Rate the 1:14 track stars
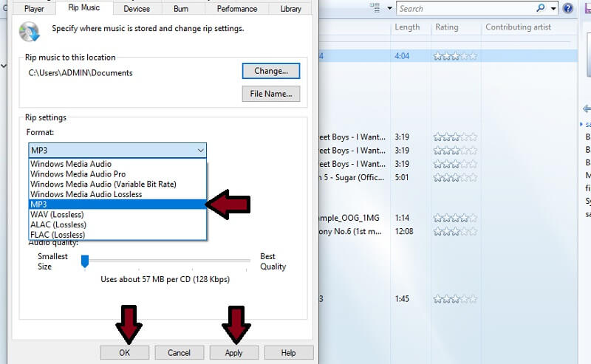 click(x=455, y=218)
